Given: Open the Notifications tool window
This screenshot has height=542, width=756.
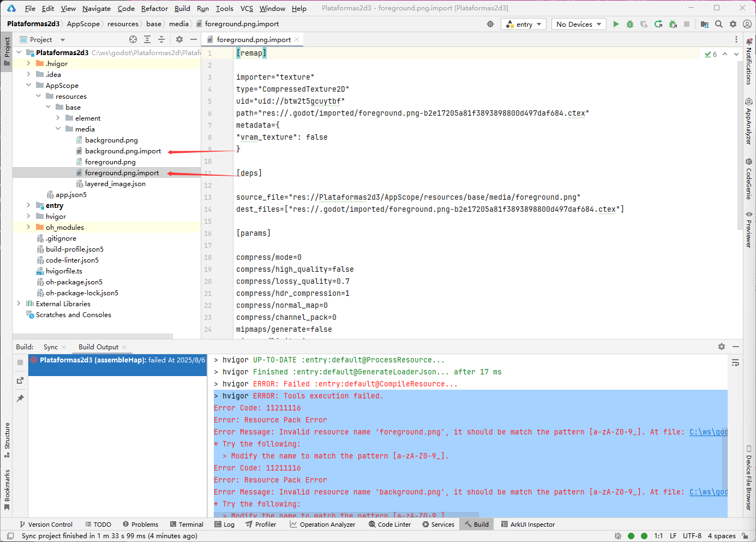Looking at the screenshot, I should point(749,62).
